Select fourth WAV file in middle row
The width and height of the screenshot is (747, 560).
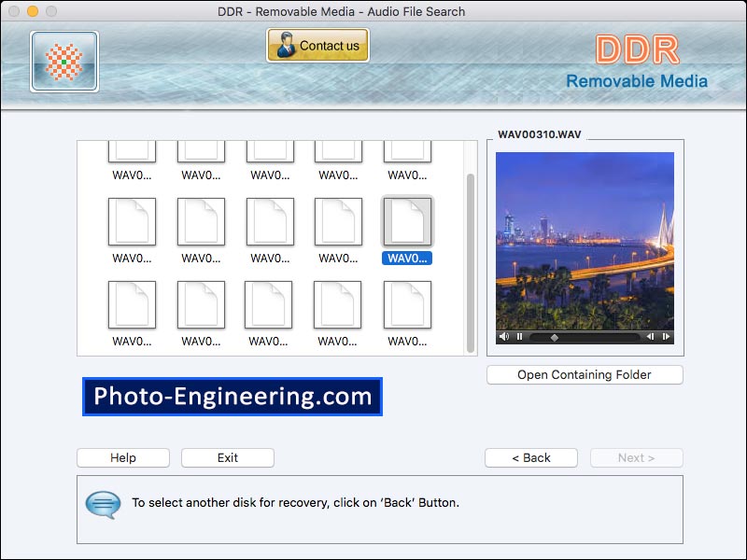pos(338,222)
